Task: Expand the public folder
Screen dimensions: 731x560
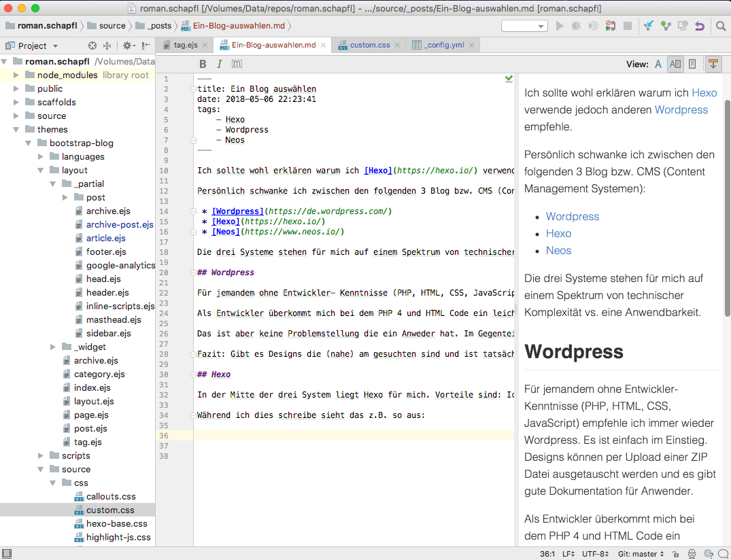Action: pyautogui.click(x=16, y=88)
